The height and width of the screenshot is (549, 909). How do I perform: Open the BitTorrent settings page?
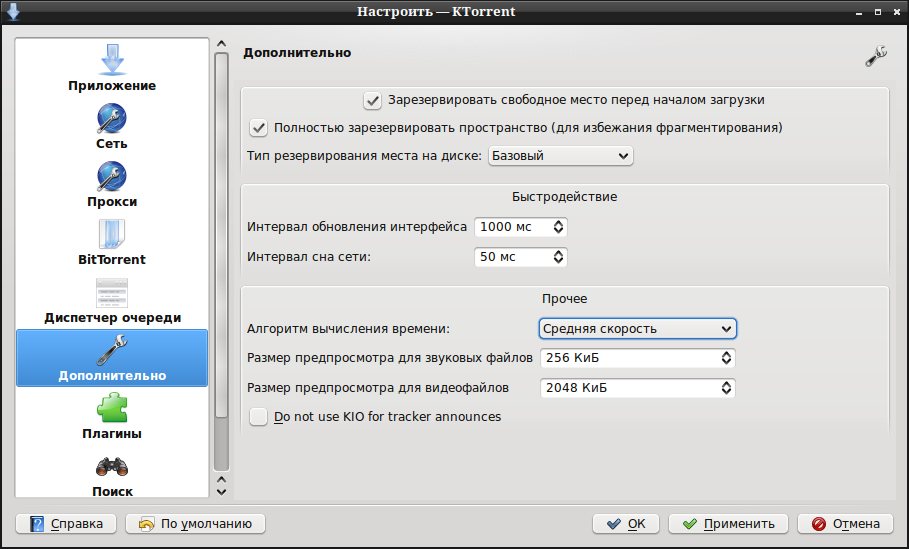[x=112, y=242]
